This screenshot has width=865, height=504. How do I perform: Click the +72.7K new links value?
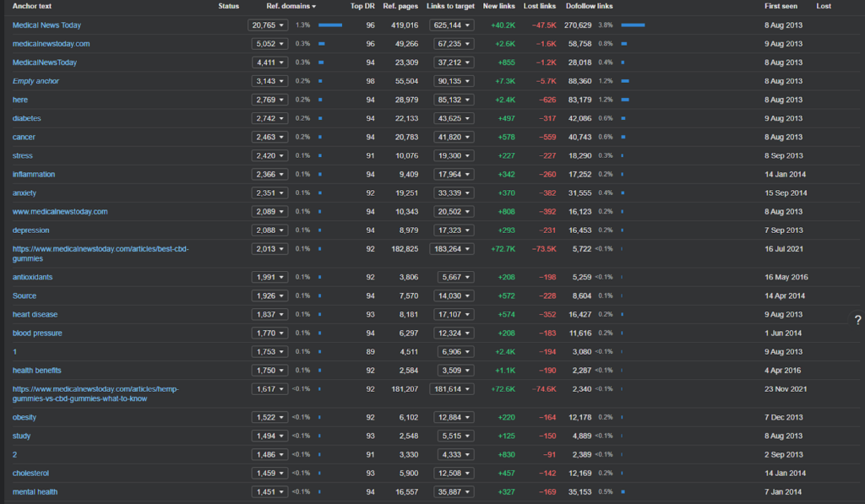(503, 249)
